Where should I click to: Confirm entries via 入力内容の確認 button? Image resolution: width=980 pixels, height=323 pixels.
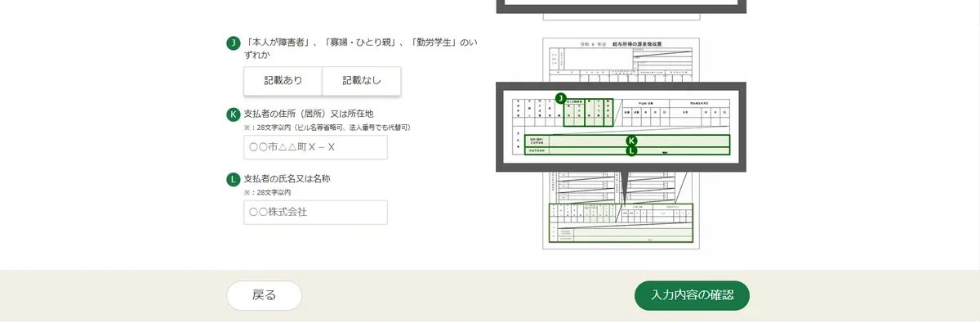point(692,295)
